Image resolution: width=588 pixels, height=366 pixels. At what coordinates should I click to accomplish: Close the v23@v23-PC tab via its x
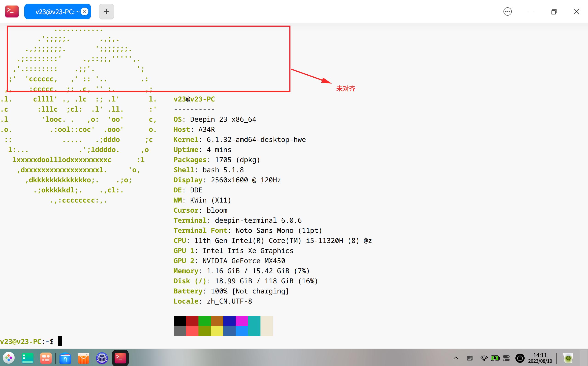[85, 11]
